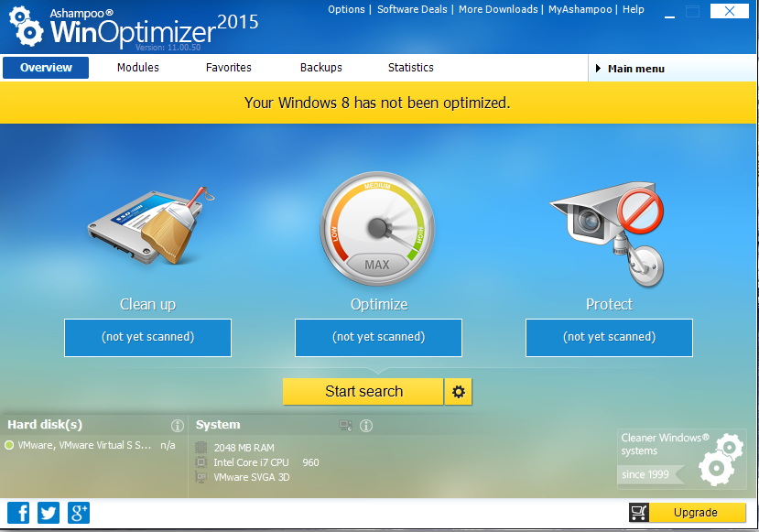Click the Start search button
759x532 pixels.
[x=363, y=392]
